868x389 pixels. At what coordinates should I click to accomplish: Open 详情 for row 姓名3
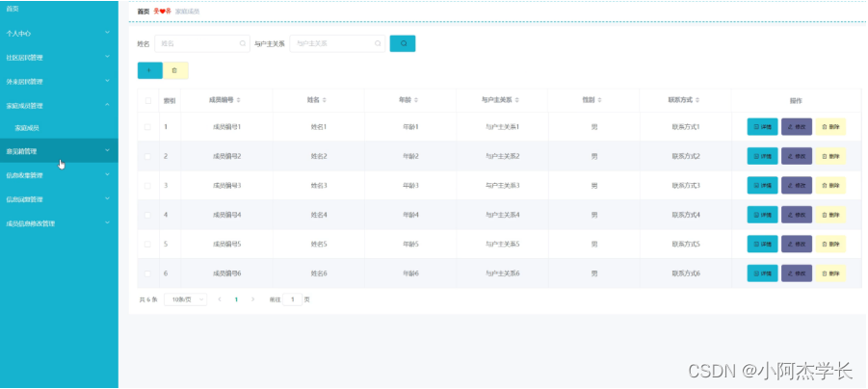(762, 186)
